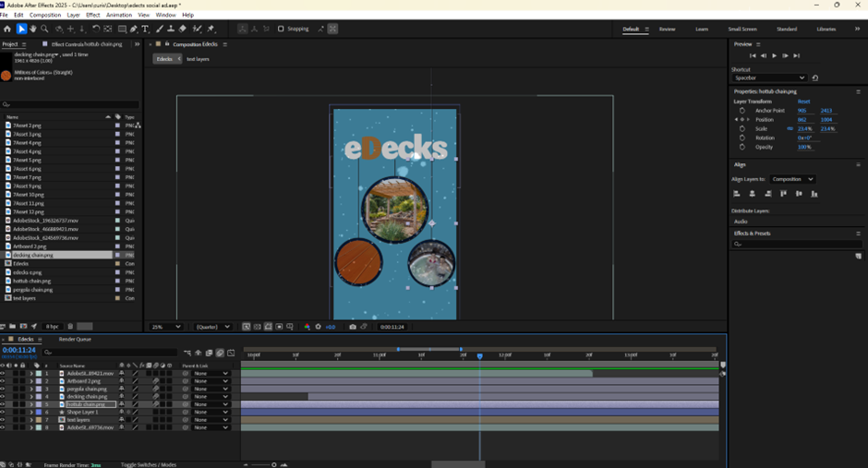Select the Hand tool

pos(33,30)
